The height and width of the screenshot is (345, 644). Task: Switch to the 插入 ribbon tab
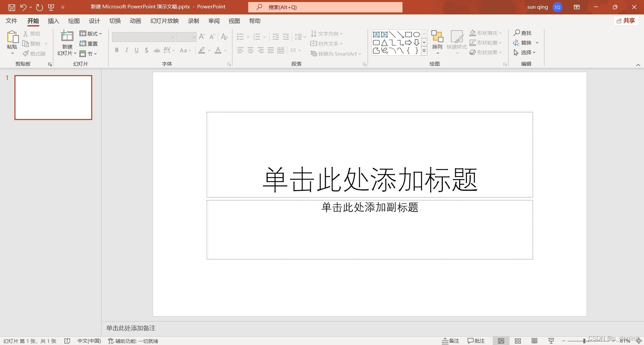53,21
